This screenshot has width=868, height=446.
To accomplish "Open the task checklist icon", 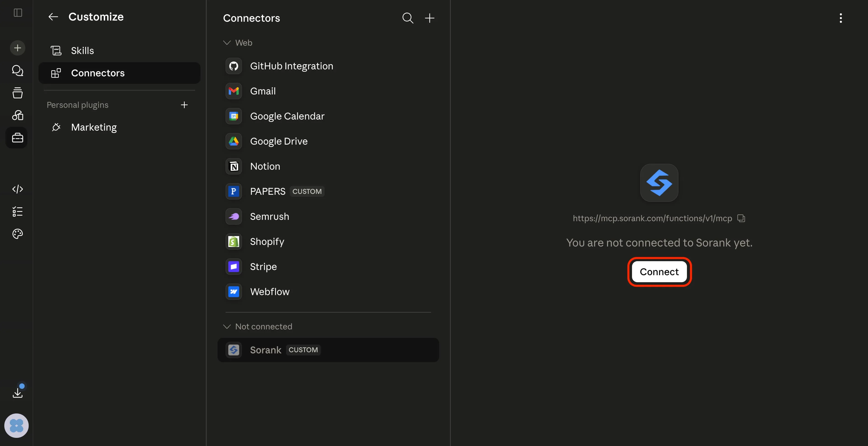I will (18, 211).
